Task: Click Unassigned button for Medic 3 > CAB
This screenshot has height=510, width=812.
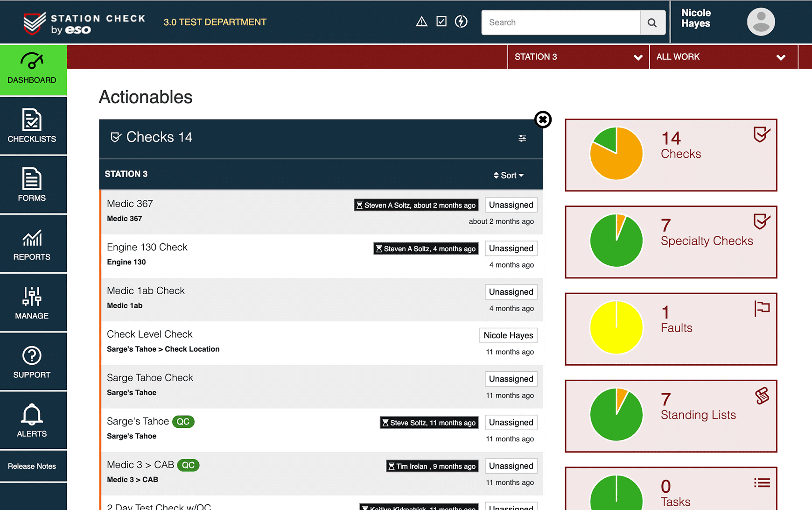Action: pyautogui.click(x=511, y=466)
